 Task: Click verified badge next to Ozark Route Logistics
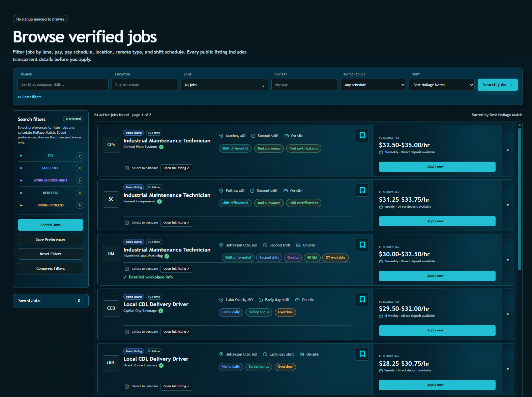click(161, 365)
